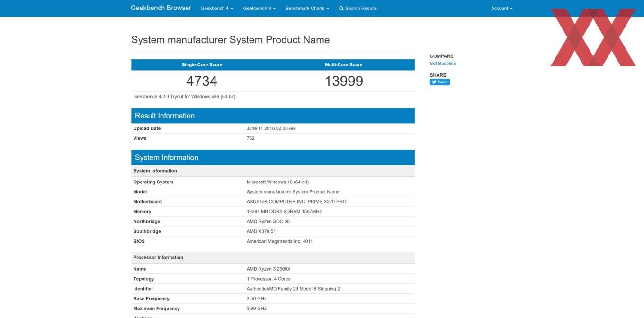Click the COMPARE sidebar heading
This screenshot has height=318, width=644.
coord(442,56)
